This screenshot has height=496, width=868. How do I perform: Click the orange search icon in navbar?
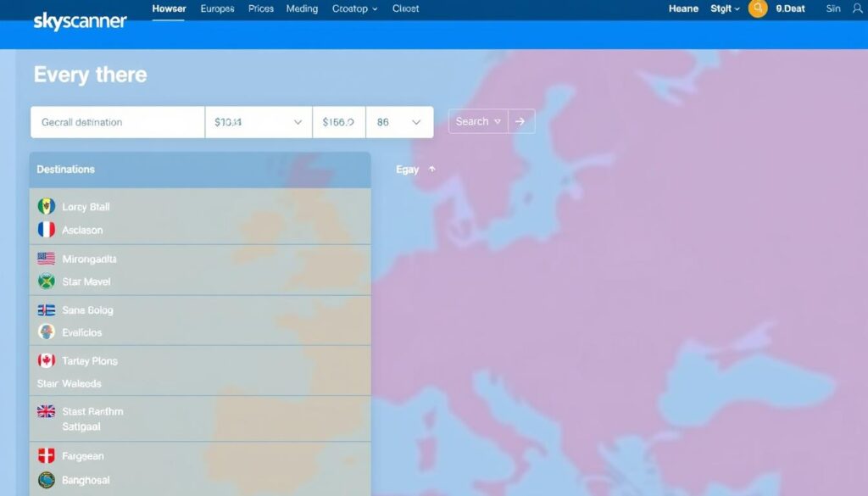point(759,9)
